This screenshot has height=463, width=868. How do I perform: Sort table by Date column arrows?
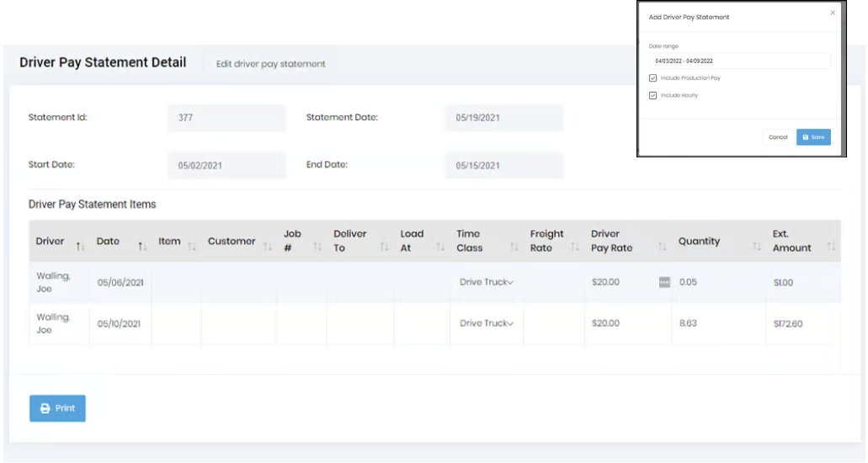point(142,247)
